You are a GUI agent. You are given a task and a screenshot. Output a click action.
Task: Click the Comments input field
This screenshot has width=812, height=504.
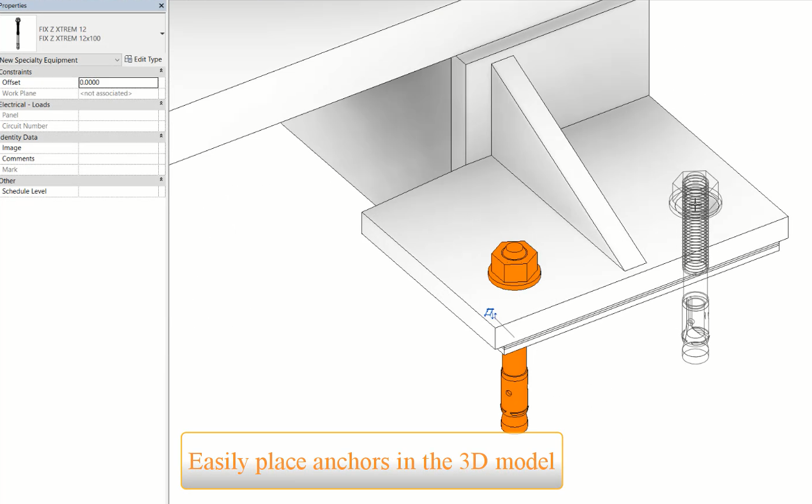119,158
